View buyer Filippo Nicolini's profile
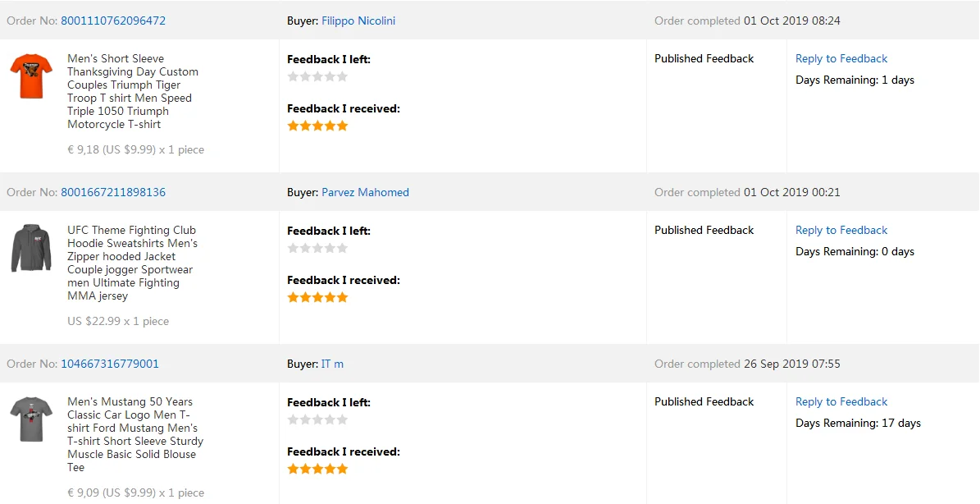 (x=358, y=21)
